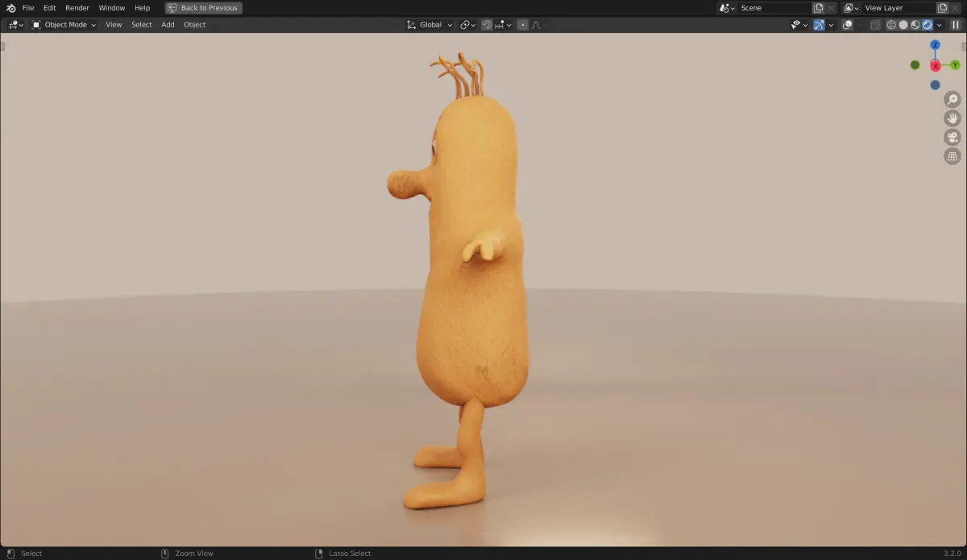Viewport: 967px width, 560px height.
Task: Click the Blender logo icon
Action: pyautogui.click(x=11, y=7)
